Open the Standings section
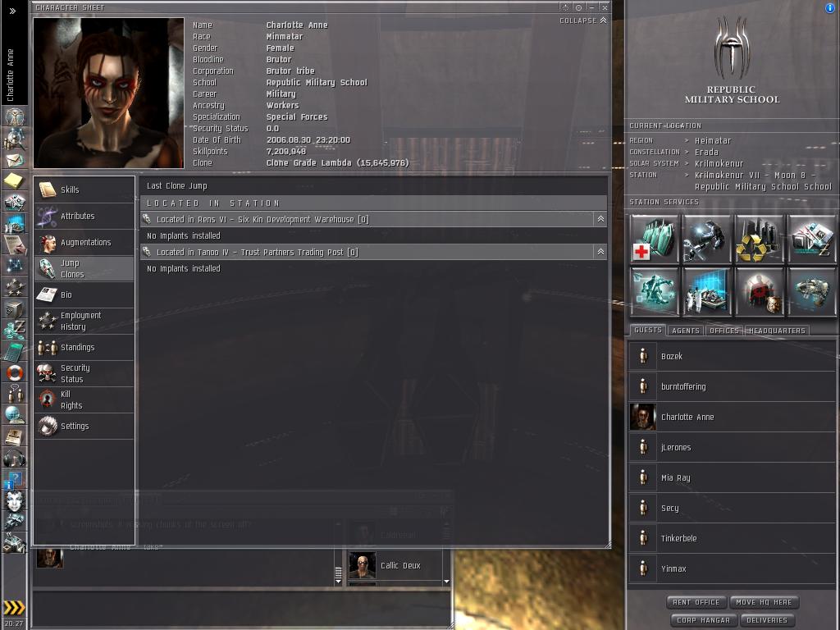The image size is (840, 630). coord(84,347)
